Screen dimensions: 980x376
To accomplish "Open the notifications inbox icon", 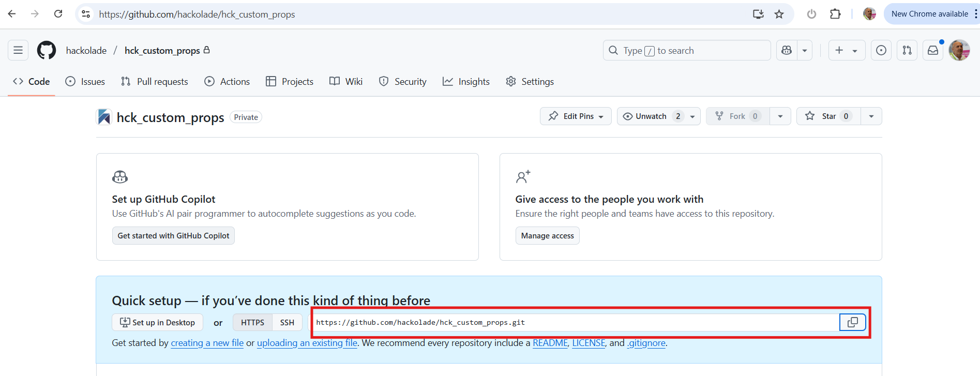I will [933, 50].
